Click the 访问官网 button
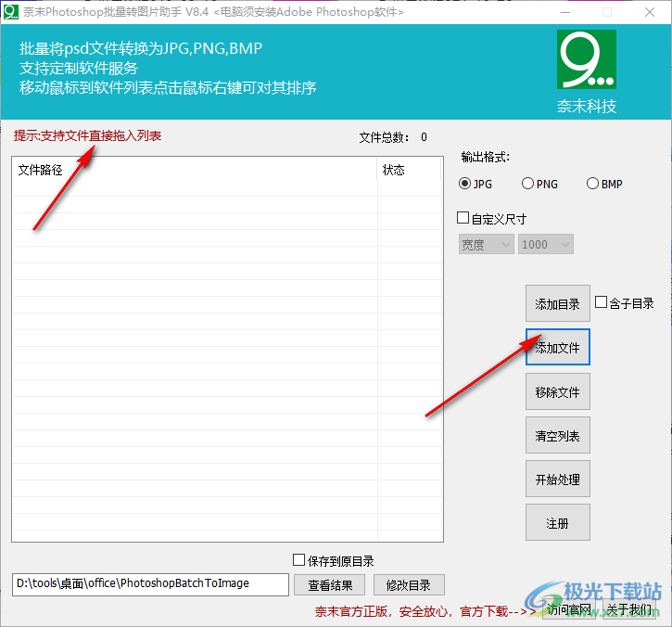 point(569,609)
